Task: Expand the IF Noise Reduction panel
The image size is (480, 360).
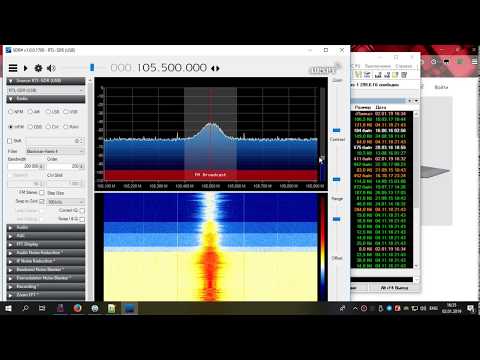Action: [x=46, y=261]
